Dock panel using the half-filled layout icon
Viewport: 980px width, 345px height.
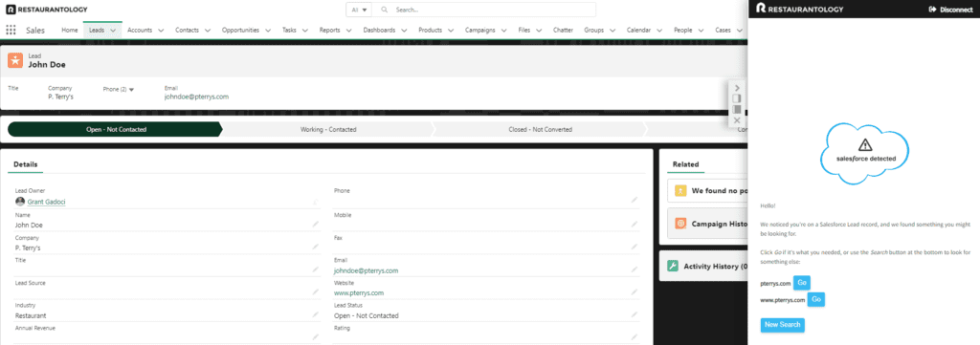[x=737, y=98]
